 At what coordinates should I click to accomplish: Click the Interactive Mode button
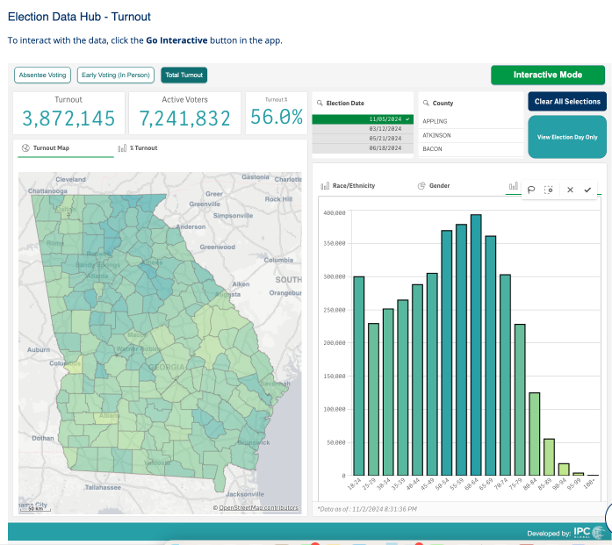548,75
